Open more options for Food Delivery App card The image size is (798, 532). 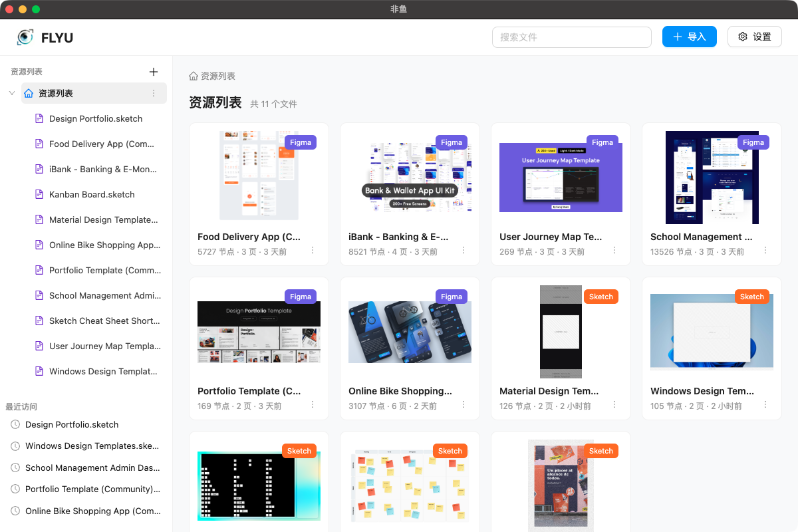[x=313, y=251]
